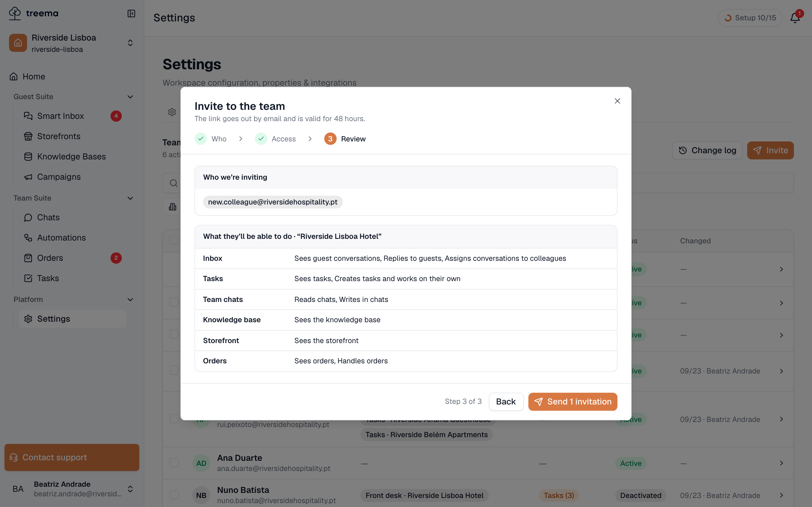This screenshot has width=812, height=507.
Task: Open the notifications bell
Action: pos(795,18)
